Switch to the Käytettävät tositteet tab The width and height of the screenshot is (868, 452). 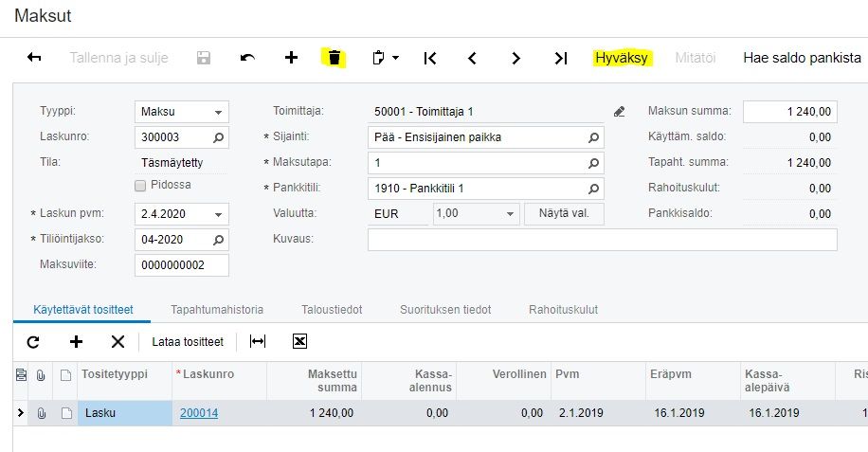click(83, 310)
